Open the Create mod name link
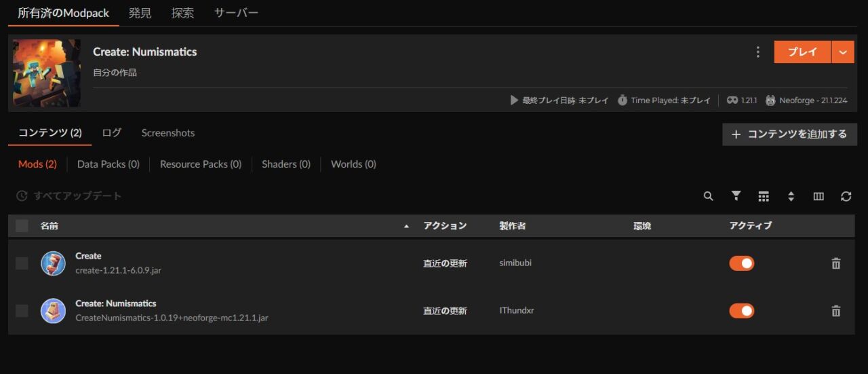Viewport: 868px width, 374px height. [x=88, y=256]
